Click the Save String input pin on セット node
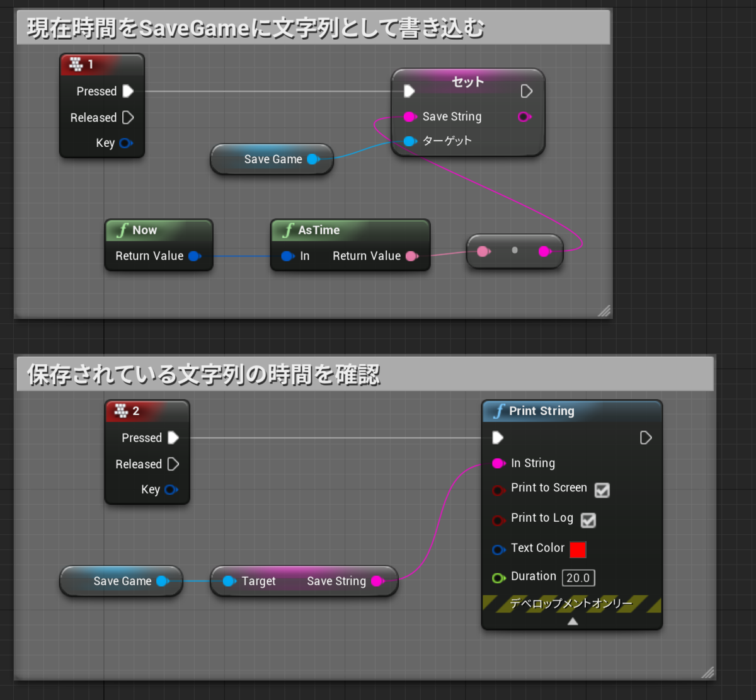Screen dimensions: 756x700 tap(409, 117)
